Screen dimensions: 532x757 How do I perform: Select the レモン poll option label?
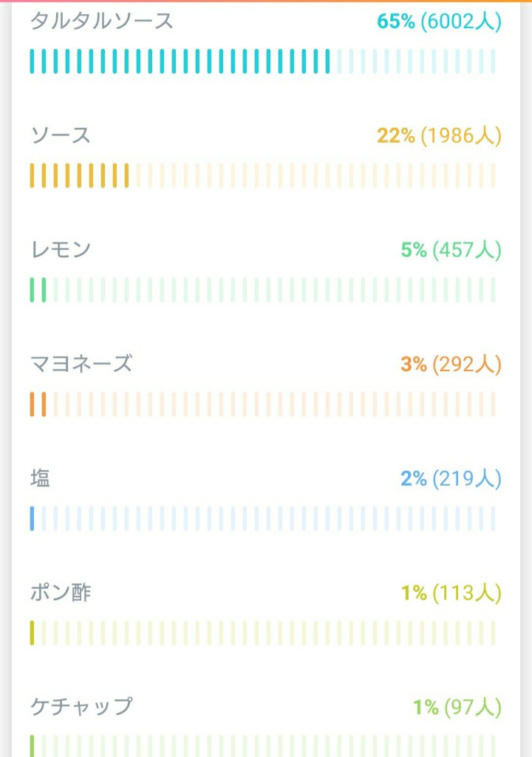tap(61, 250)
